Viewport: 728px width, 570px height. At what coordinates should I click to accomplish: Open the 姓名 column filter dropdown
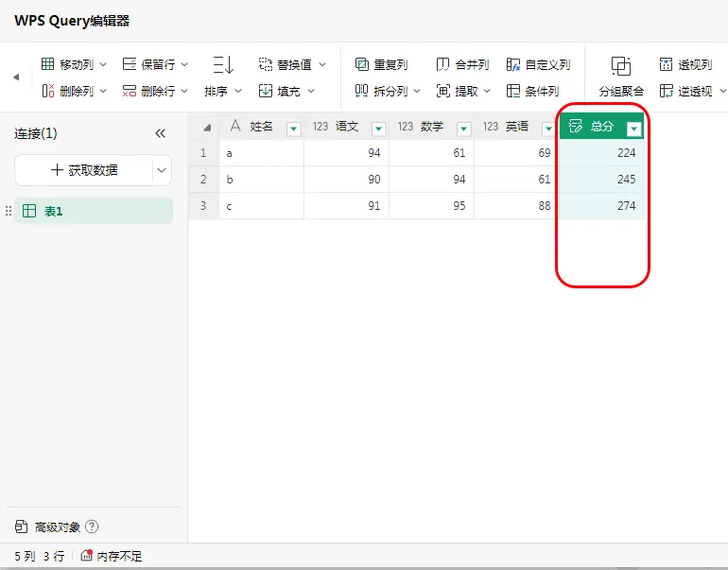tap(293, 129)
